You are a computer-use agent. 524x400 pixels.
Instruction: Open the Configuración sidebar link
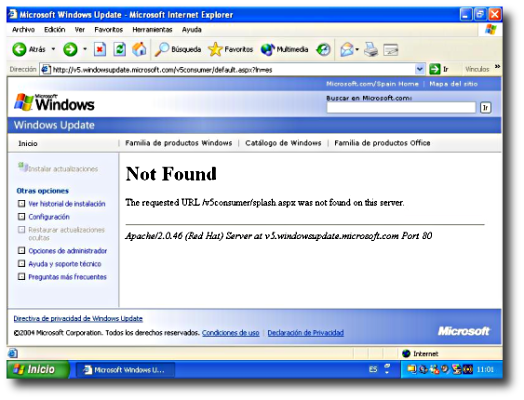[49, 217]
